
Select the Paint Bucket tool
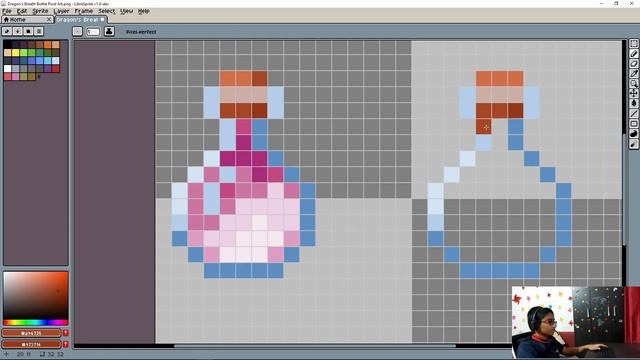click(633, 103)
